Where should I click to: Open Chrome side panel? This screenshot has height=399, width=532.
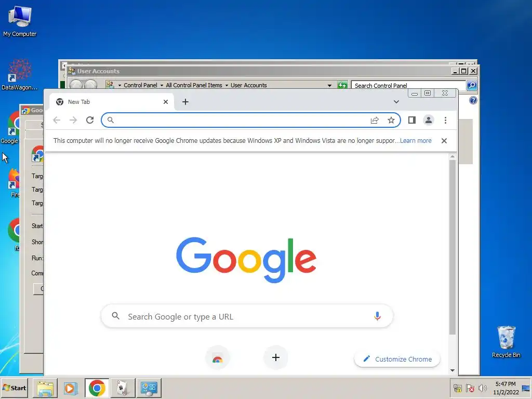point(412,120)
